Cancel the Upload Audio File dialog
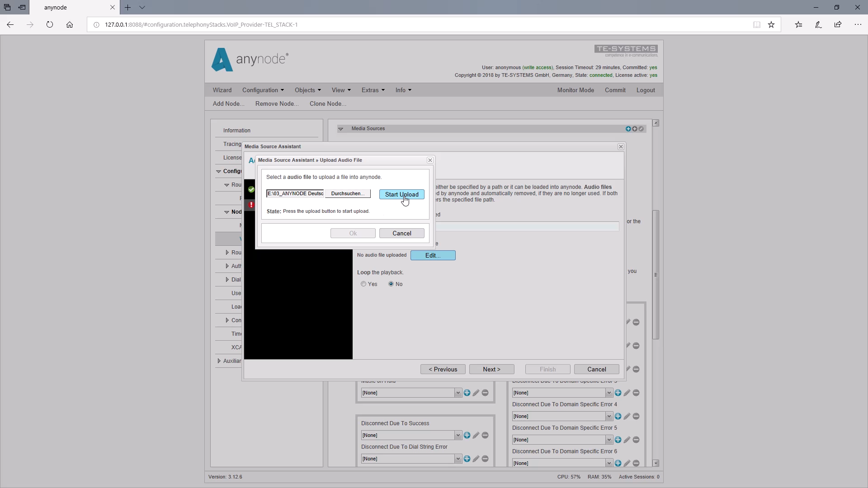The height and width of the screenshot is (488, 868). coord(401,233)
